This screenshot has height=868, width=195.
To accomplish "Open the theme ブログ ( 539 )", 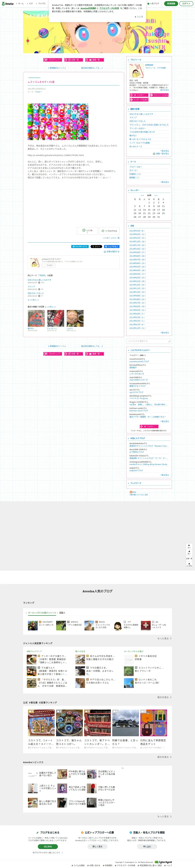I will coord(136,167).
